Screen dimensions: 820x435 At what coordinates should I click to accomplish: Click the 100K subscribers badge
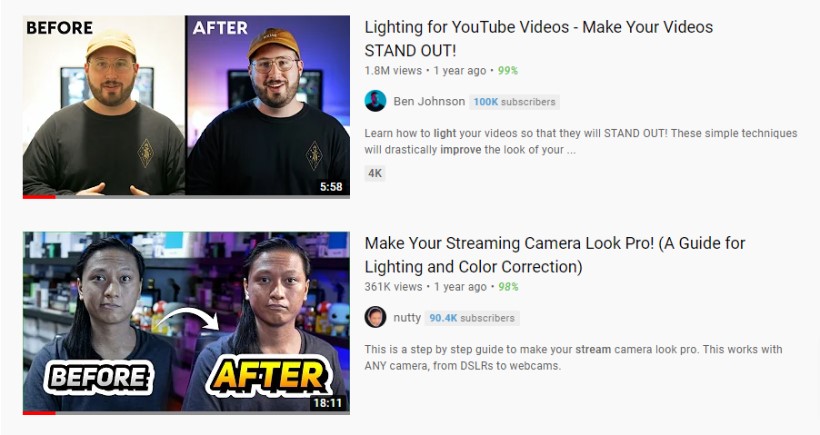[514, 102]
